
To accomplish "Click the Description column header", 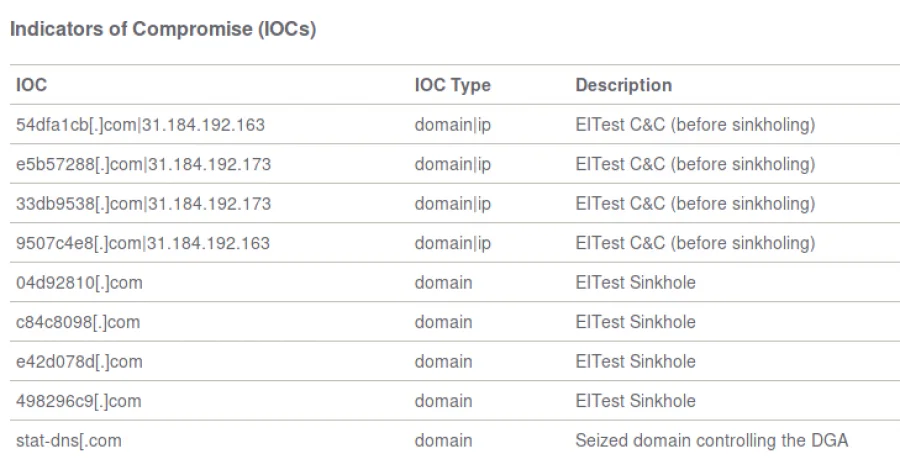I will coord(623,85).
